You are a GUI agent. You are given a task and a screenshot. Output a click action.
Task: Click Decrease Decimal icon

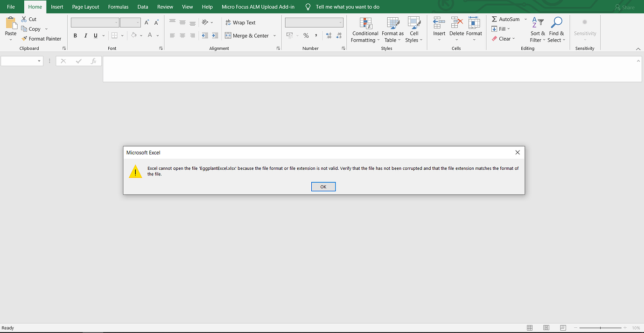pos(339,35)
